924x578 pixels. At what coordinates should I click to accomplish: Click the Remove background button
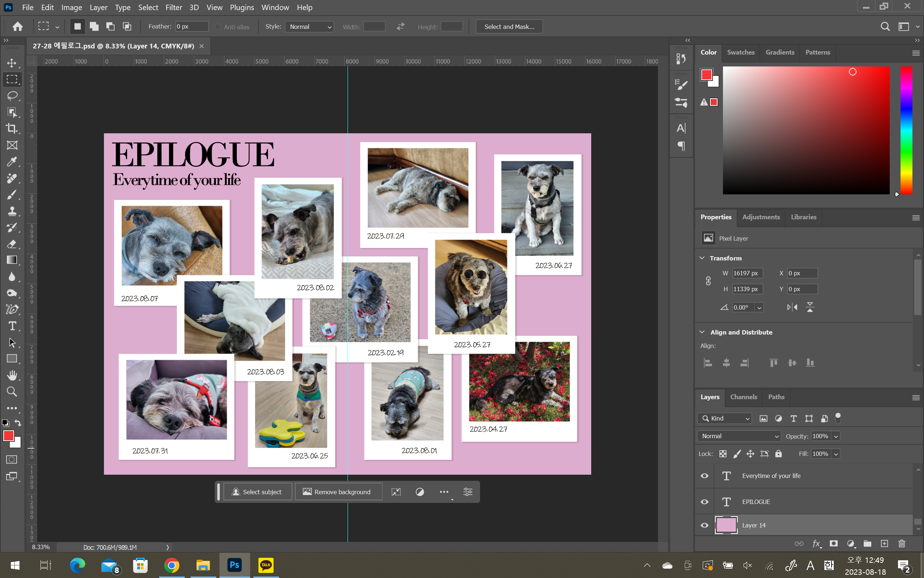coord(338,492)
